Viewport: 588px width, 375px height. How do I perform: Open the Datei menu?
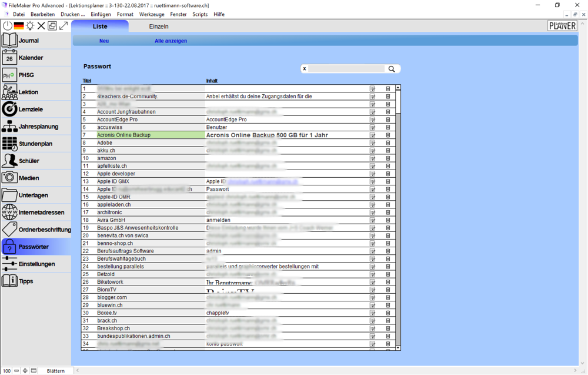click(x=19, y=14)
